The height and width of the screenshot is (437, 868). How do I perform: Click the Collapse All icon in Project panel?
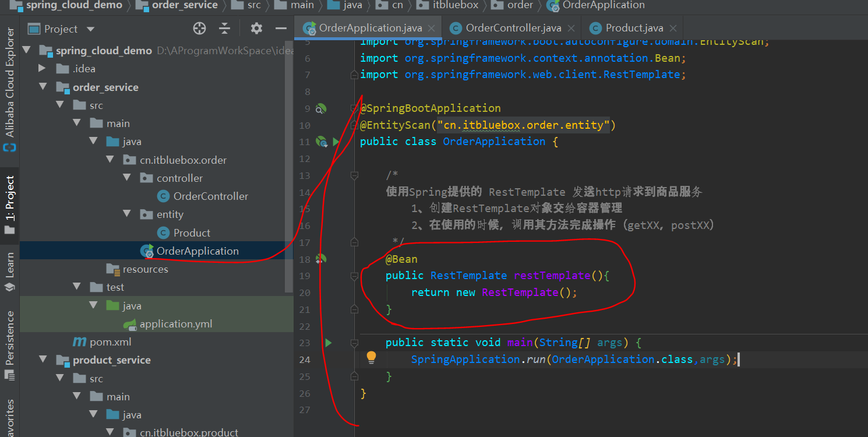tap(225, 29)
